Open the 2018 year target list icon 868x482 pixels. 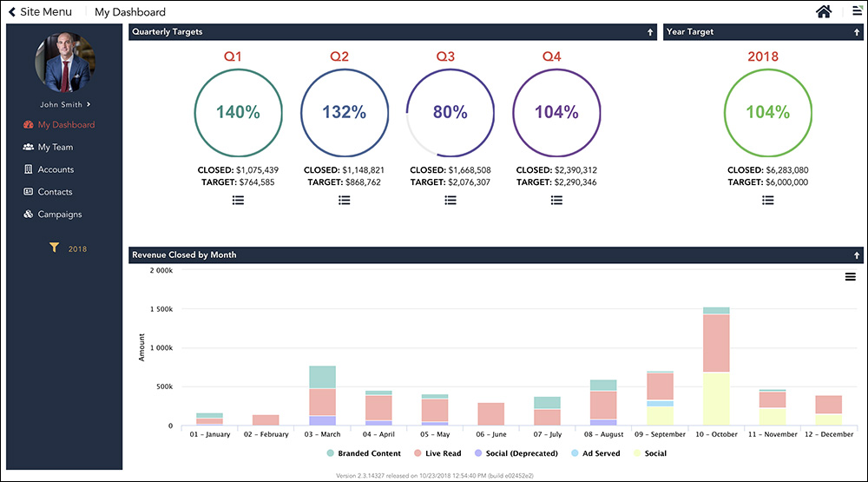point(767,200)
